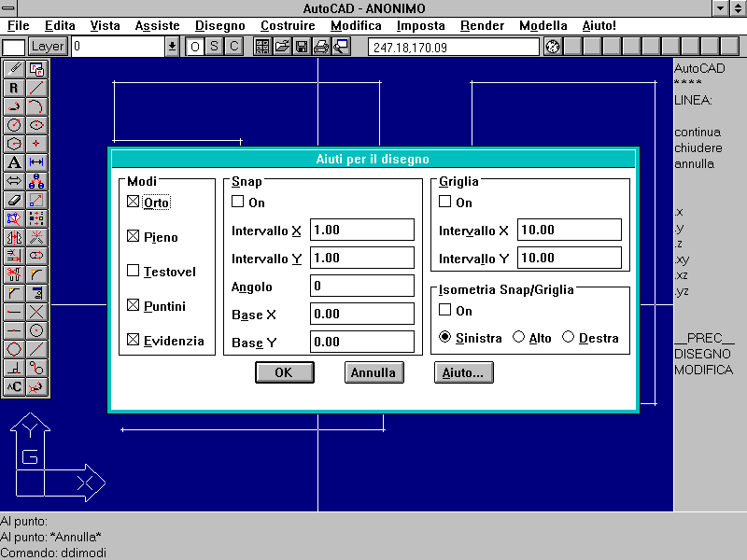Select the Copy objects tool
The image size is (747, 560).
tap(36, 181)
